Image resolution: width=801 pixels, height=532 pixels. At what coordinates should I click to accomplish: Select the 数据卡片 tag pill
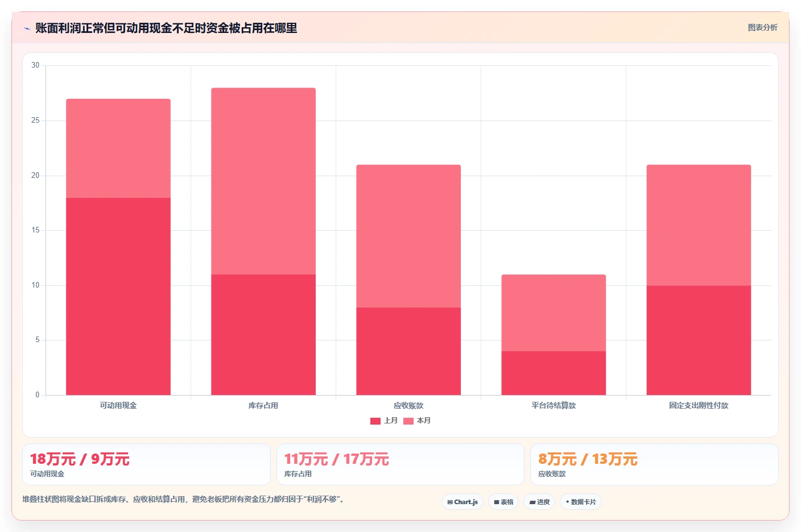point(581,502)
